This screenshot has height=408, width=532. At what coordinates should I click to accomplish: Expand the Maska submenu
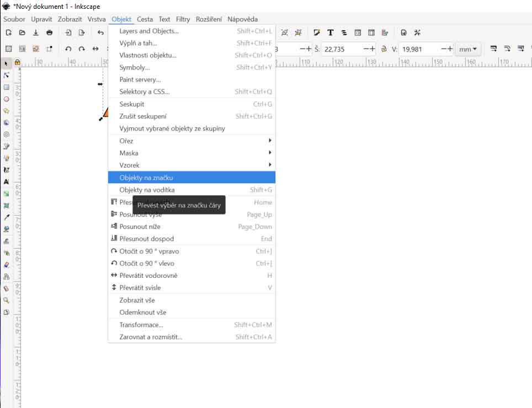pyautogui.click(x=191, y=153)
